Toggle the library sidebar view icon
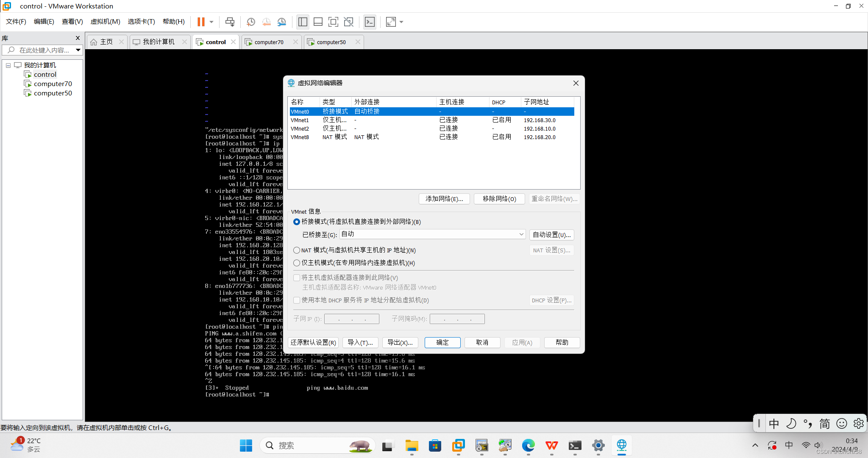The width and height of the screenshot is (868, 458). [303, 22]
